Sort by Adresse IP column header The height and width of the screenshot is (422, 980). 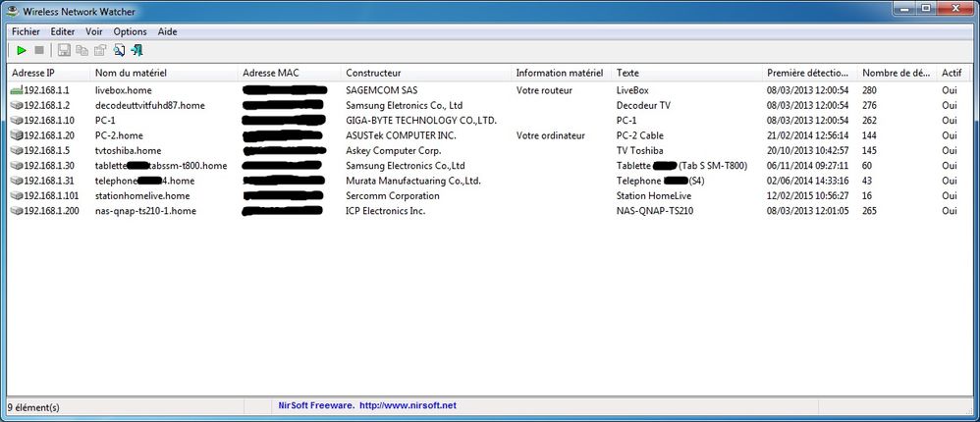[49, 73]
